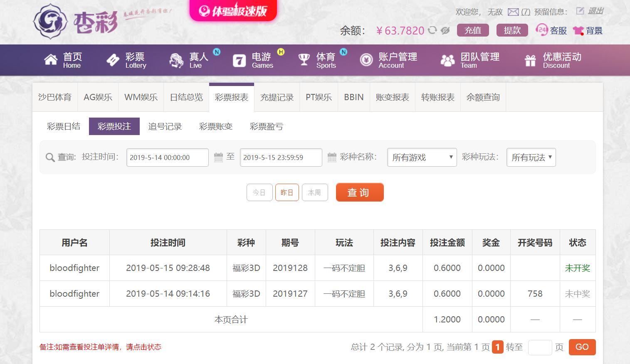Click the 2019-05-14 09:14:16 bet time
The height and width of the screenshot is (364, 630).
click(168, 294)
